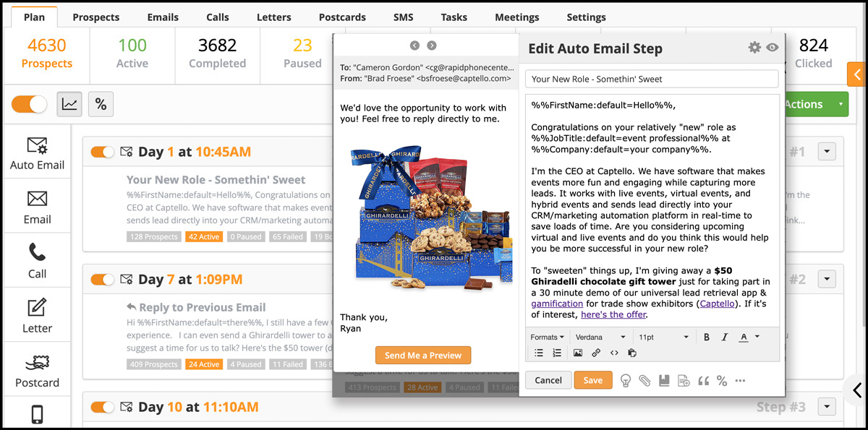Open the 11pt font size dropdown

[664, 337]
